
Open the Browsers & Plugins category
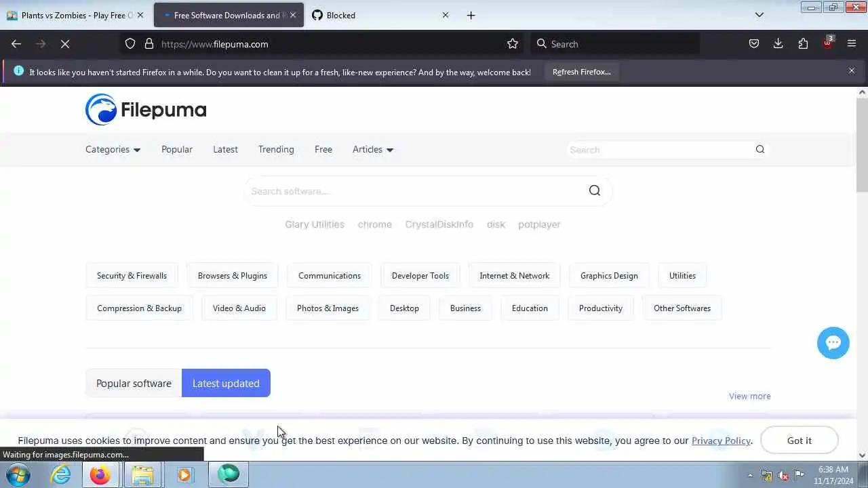tap(233, 275)
